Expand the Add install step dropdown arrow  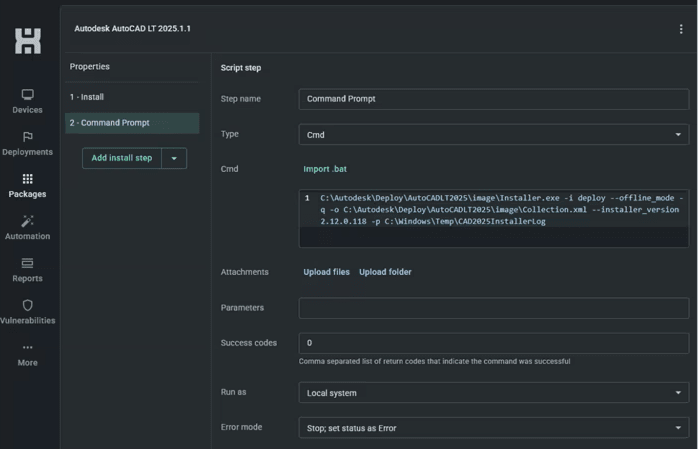pos(174,158)
